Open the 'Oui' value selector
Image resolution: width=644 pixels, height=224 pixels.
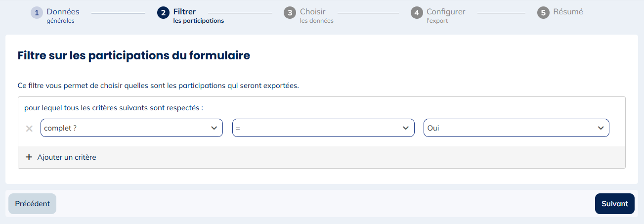click(516, 128)
